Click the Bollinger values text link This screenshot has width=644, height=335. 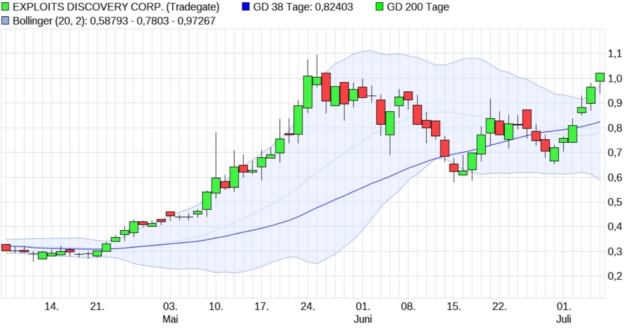112,20
